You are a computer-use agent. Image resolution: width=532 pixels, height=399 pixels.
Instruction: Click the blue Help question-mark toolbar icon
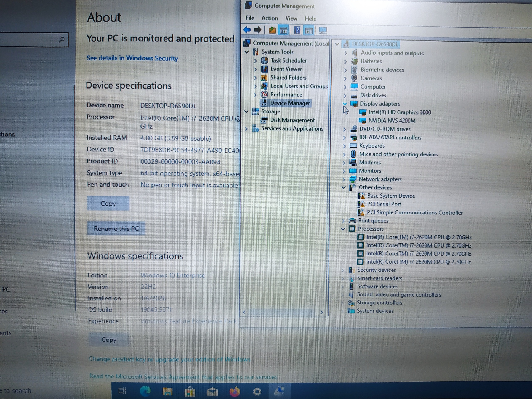(297, 30)
